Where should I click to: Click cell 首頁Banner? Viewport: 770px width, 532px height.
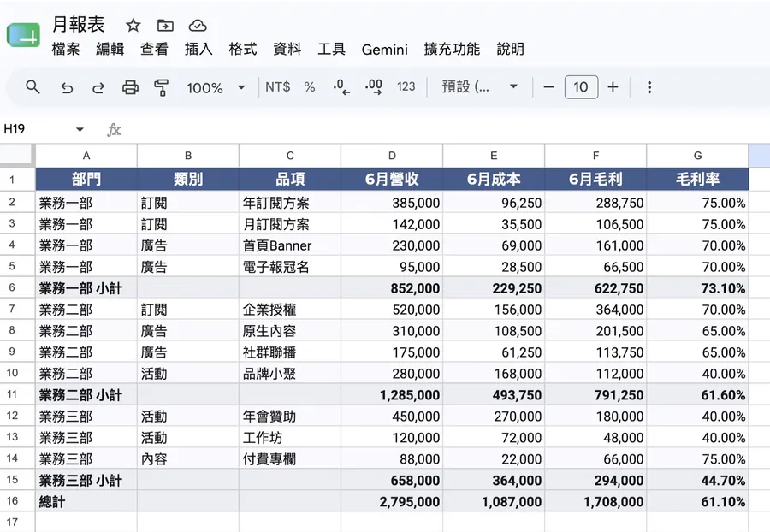(290, 245)
